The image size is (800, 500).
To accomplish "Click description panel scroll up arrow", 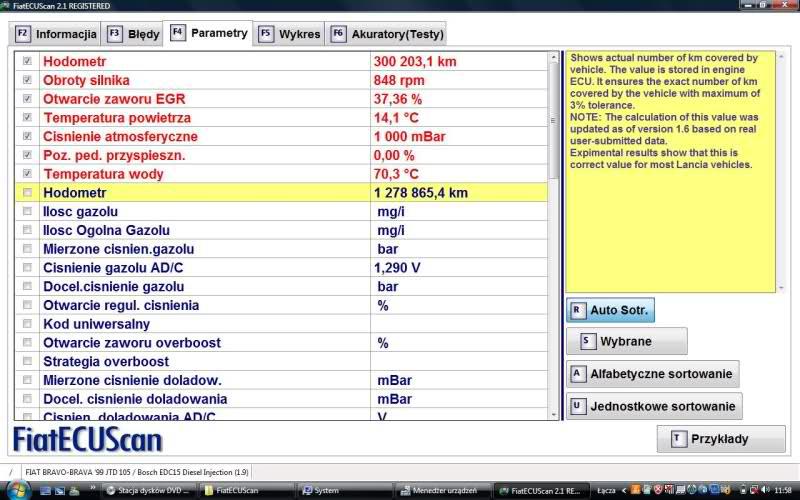I will (x=781, y=57).
